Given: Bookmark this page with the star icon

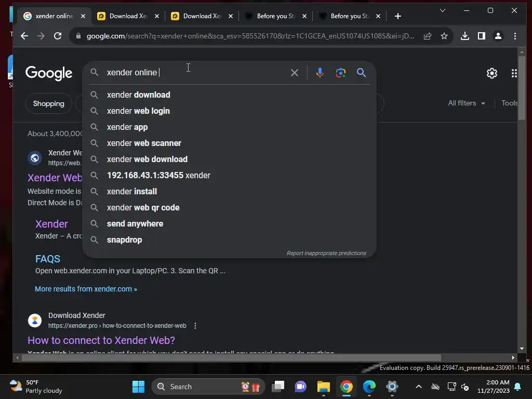Looking at the screenshot, I should pyautogui.click(x=444, y=36).
